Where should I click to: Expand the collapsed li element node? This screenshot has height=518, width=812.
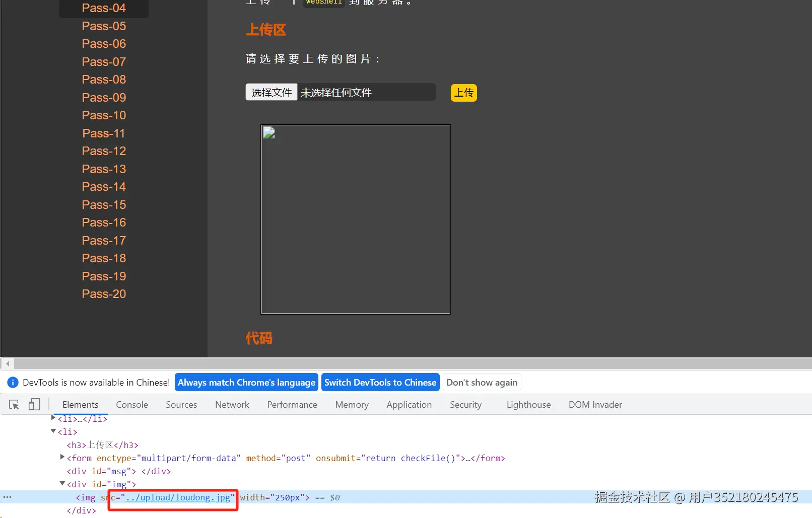click(x=53, y=418)
